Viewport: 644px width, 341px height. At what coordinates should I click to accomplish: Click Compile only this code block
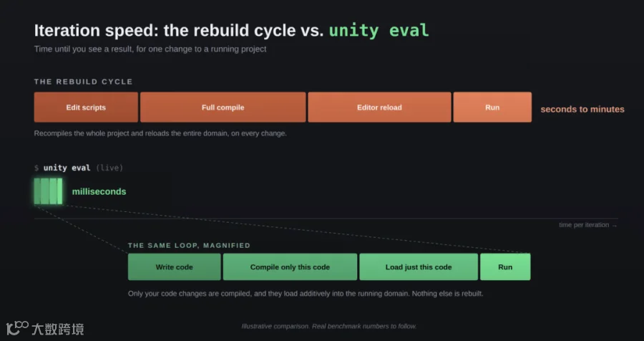pos(290,267)
